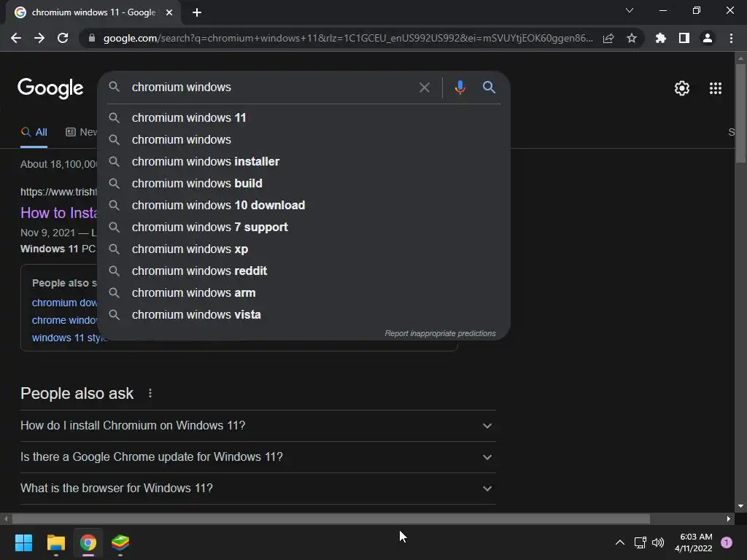Open volume control in system tray
Screen dimensions: 747x560
point(658,542)
